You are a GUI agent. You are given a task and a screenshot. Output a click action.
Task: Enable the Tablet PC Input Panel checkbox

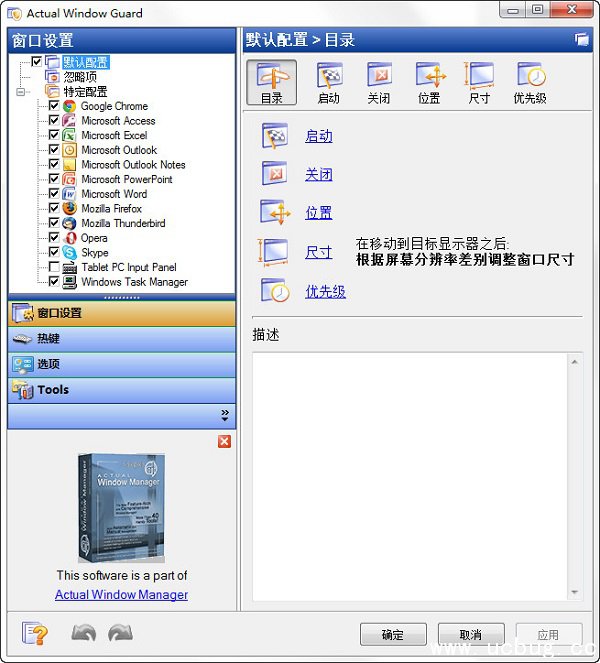(54, 267)
